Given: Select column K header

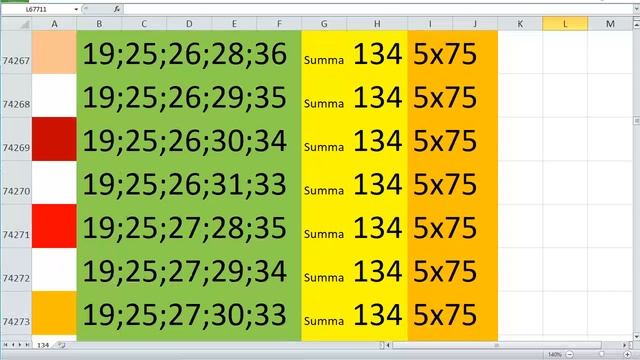Looking at the screenshot, I should pyautogui.click(x=520, y=24).
